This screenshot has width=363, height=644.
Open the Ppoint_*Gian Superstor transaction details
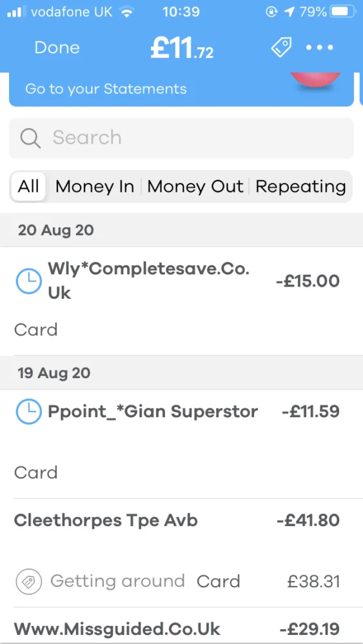click(x=181, y=444)
